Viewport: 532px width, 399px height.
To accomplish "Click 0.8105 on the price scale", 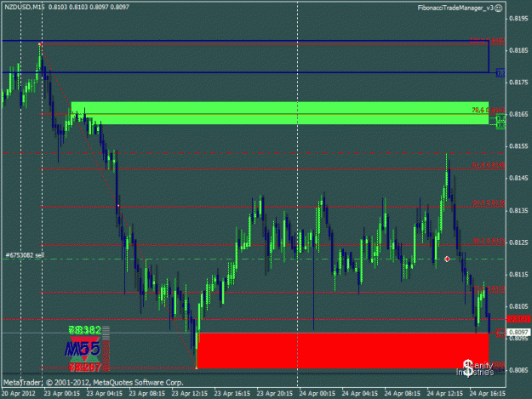I will pyautogui.click(x=519, y=306).
